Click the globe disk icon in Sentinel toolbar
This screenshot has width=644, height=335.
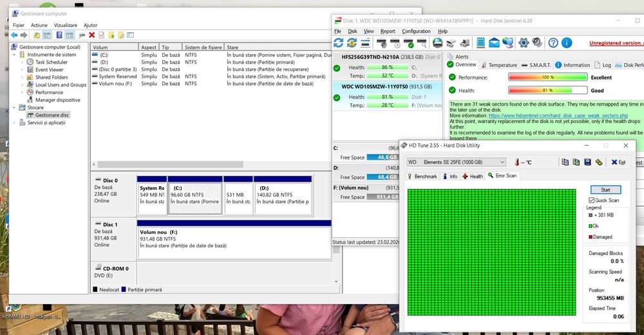pos(438,43)
